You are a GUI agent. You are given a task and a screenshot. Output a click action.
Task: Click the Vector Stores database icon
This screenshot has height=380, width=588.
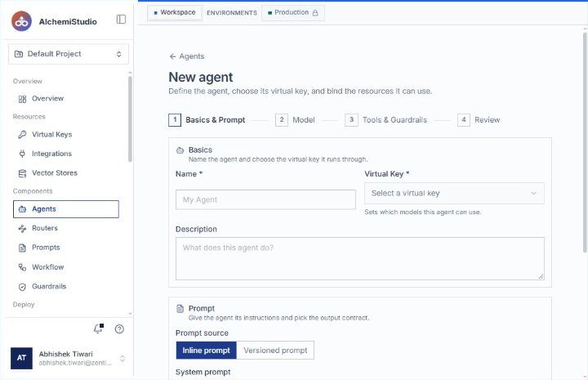pos(22,173)
